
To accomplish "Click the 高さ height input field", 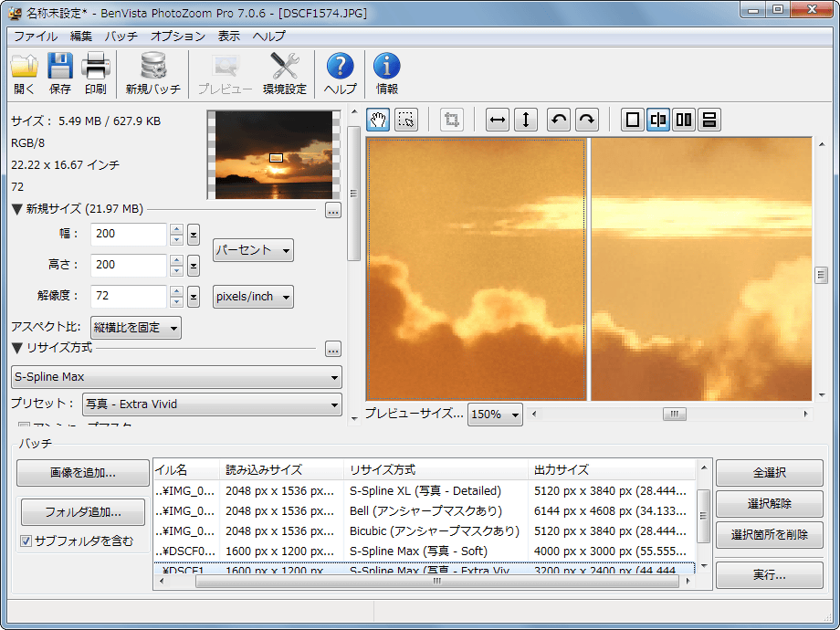I will [x=129, y=265].
